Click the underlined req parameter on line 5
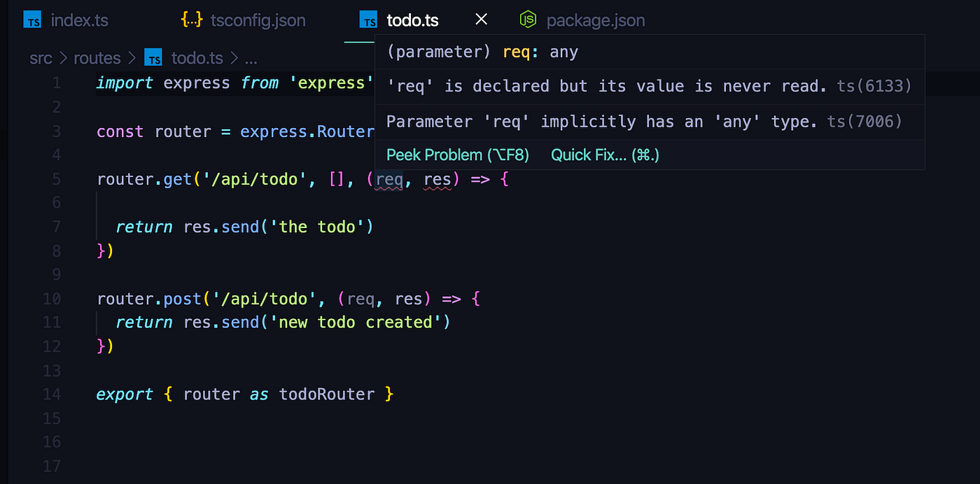 (x=388, y=179)
